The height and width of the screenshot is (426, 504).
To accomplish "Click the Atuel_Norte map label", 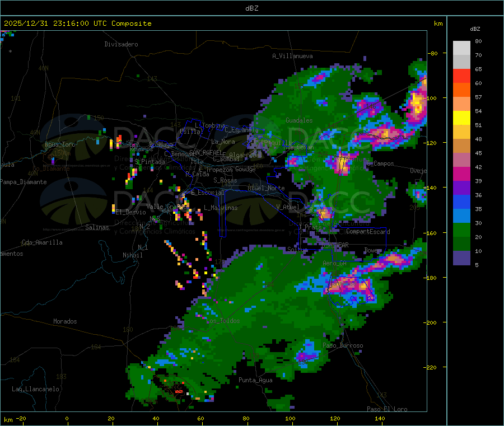I will (x=266, y=188).
